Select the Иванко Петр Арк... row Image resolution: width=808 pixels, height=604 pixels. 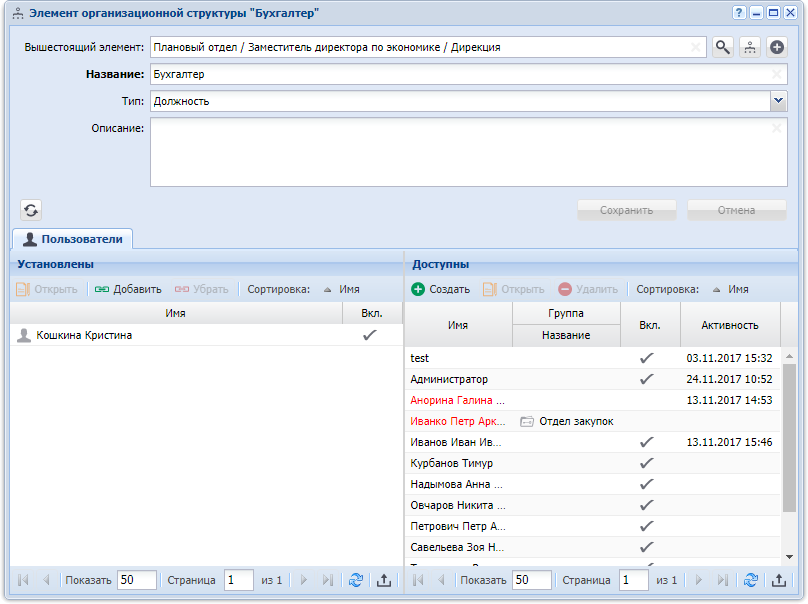[593, 421]
